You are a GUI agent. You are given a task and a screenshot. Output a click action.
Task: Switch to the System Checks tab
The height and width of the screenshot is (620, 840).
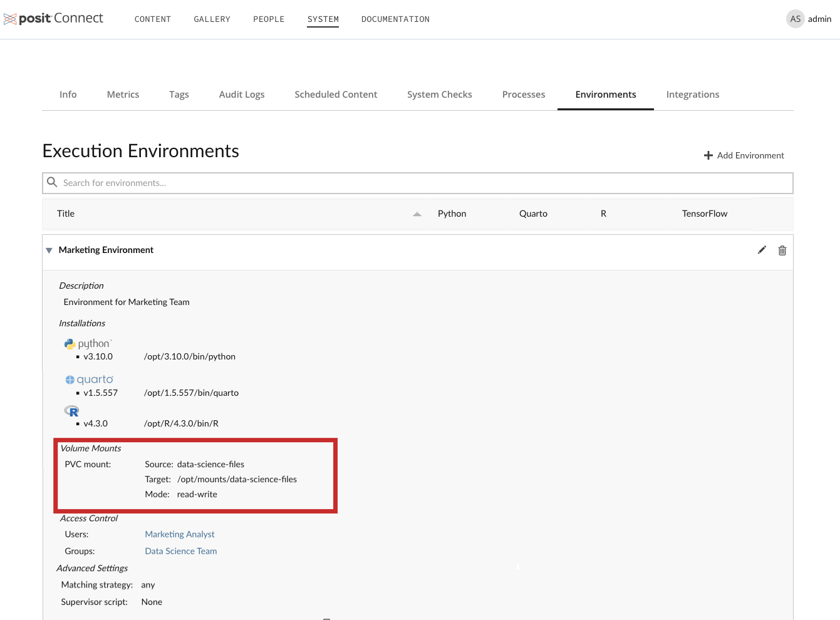click(440, 95)
